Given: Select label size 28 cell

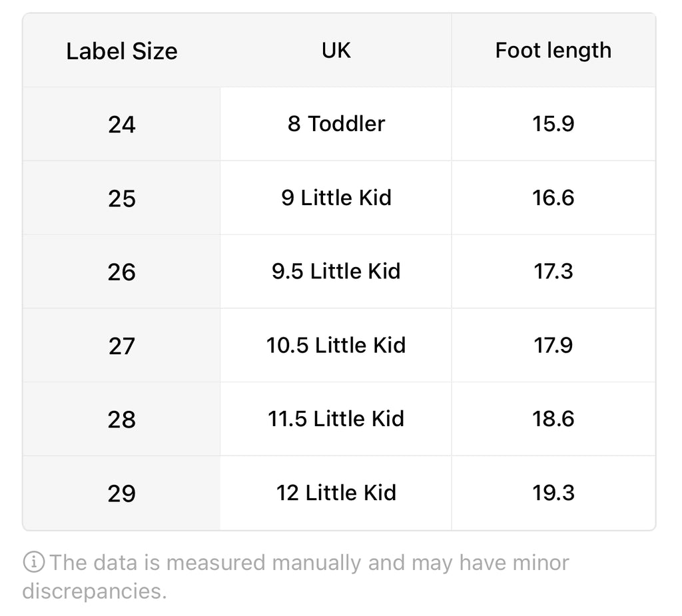Looking at the screenshot, I should click(122, 420).
